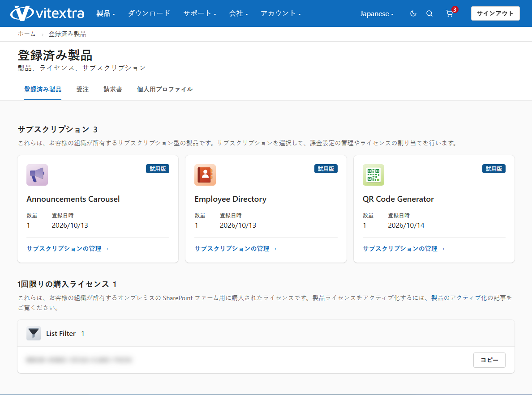This screenshot has height=395, width=532.
Task: Expand the 会社 dropdown menu
Action: click(239, 13)
